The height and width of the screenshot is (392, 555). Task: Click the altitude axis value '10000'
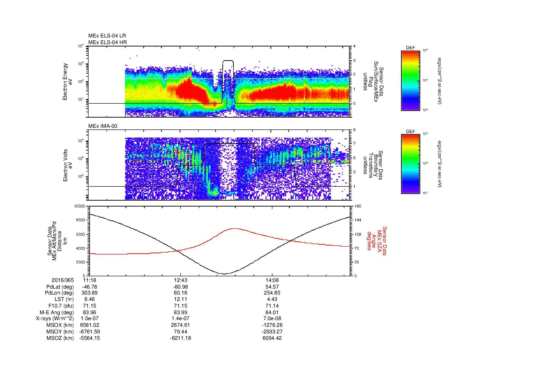(x=79, y=206)
